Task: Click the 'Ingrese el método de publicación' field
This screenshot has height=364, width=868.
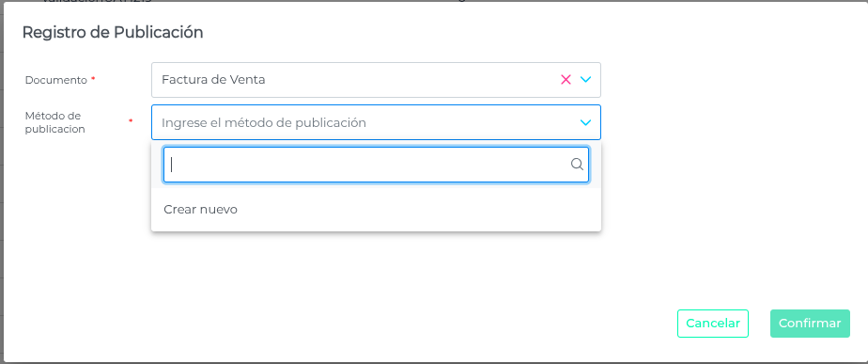Action: click(376, 122)
